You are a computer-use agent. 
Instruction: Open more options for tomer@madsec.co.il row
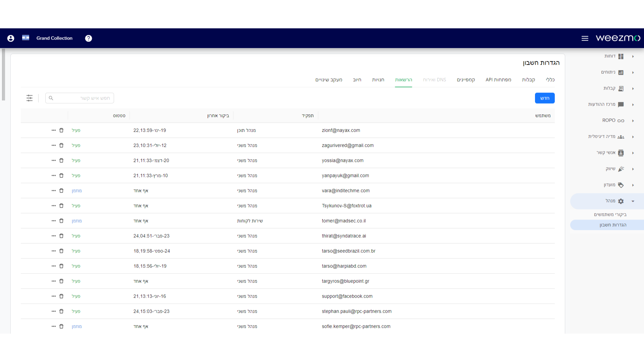tap(54, 221)
